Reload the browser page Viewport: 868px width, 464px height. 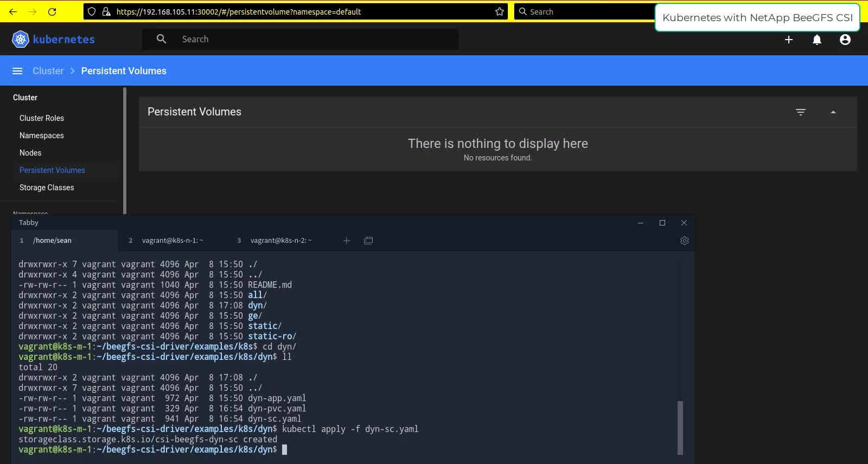point(52,11)
